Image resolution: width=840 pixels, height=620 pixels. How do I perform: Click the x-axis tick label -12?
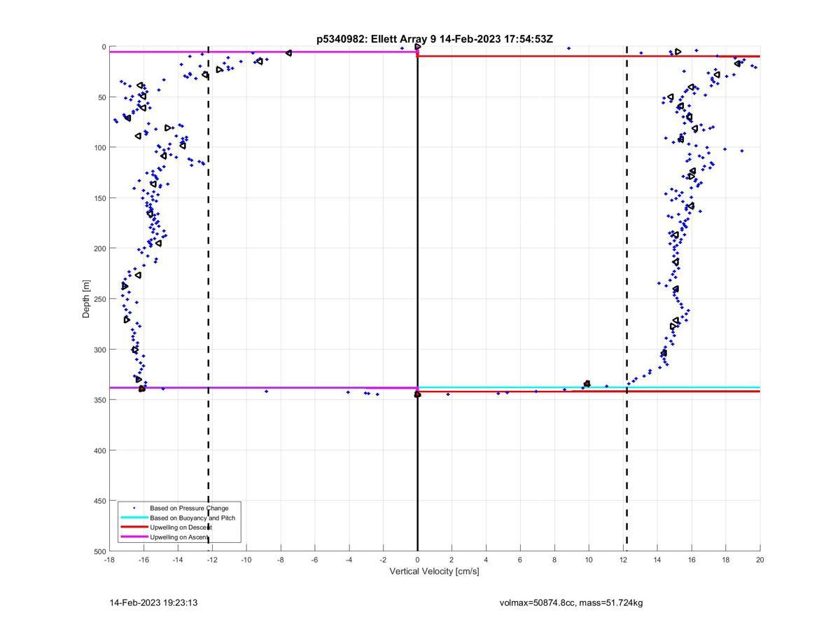211,560
